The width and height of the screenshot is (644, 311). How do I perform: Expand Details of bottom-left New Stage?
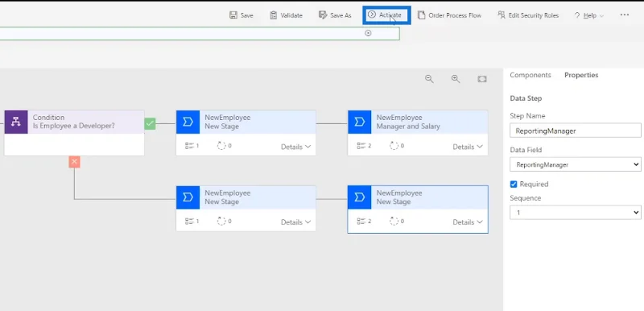pyautogui.click(x=295, y=222)
